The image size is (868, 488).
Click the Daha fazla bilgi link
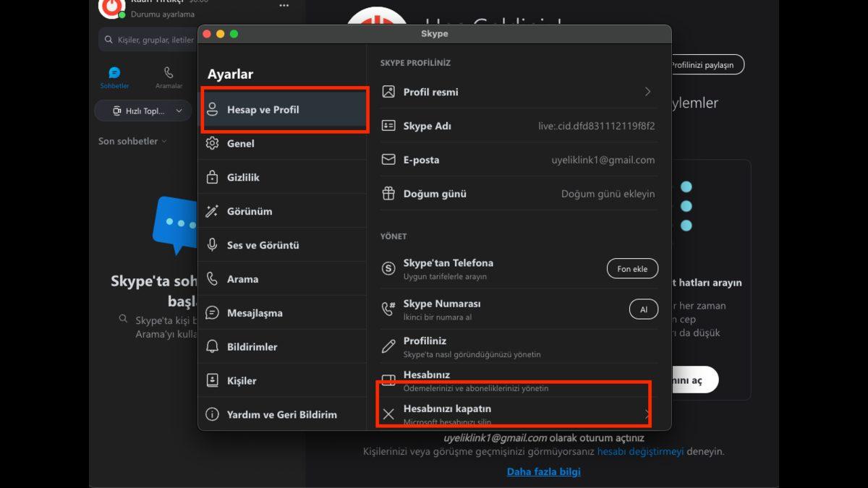(x=543, y=471)
